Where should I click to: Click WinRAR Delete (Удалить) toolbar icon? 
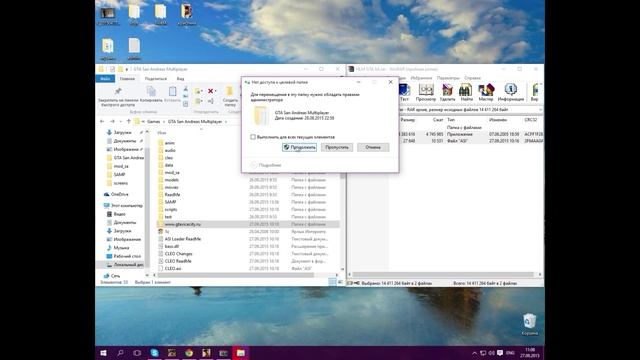(448, 92)
